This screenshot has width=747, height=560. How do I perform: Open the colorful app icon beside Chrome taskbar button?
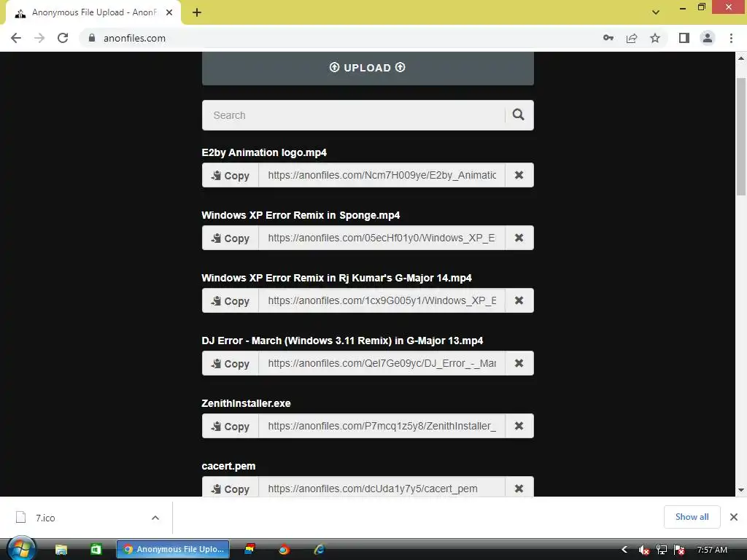pos(249,550)
